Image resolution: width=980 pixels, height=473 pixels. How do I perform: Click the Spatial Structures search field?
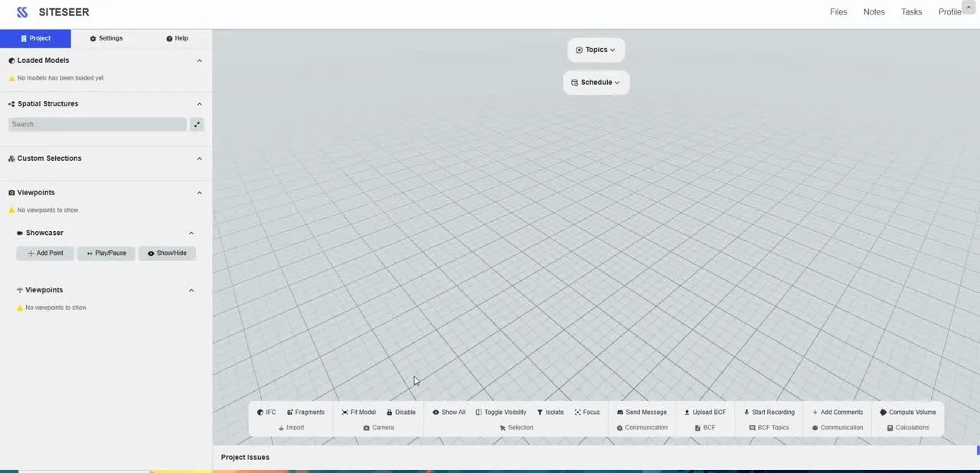click(x=97, y=124)
